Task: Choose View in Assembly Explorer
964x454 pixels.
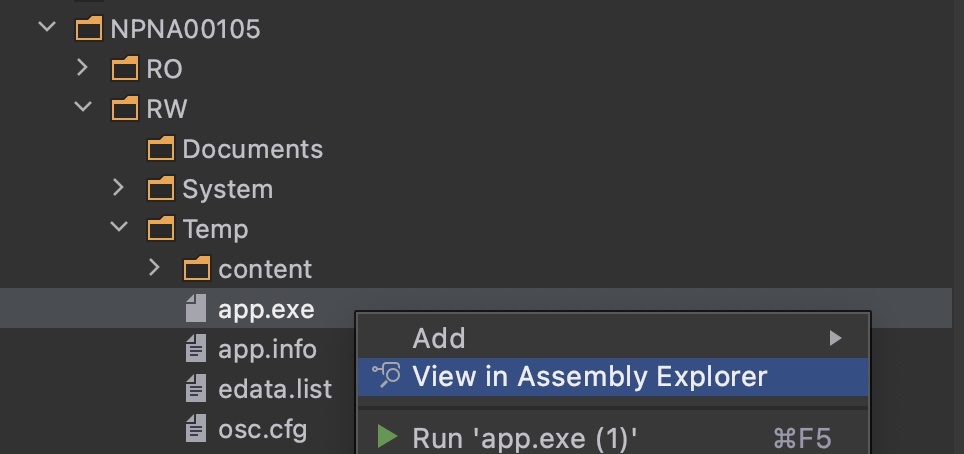Action: tap(613, 376)
